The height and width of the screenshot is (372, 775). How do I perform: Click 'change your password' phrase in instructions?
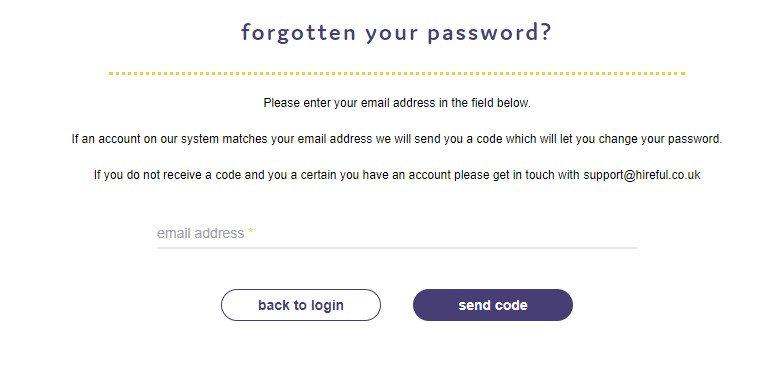(660, 139)
